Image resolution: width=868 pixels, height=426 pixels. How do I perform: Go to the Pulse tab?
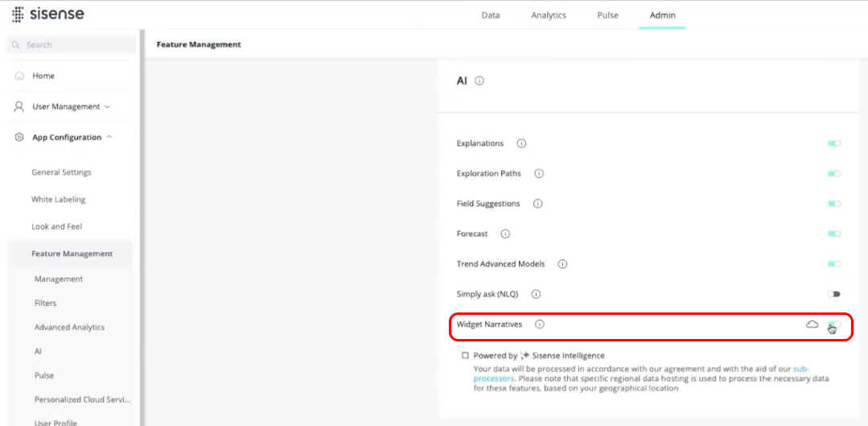pos(607,15)
